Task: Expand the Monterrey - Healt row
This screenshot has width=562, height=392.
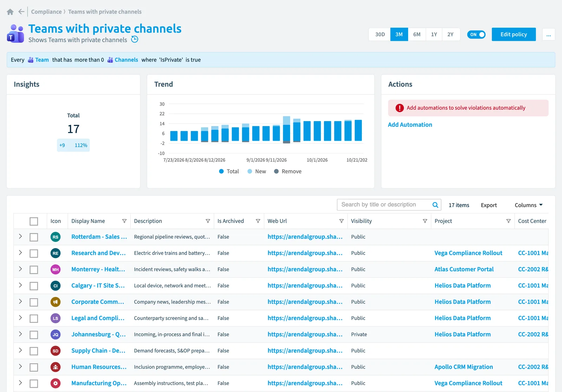Action: pyautogui.click(x=20, y=269)
